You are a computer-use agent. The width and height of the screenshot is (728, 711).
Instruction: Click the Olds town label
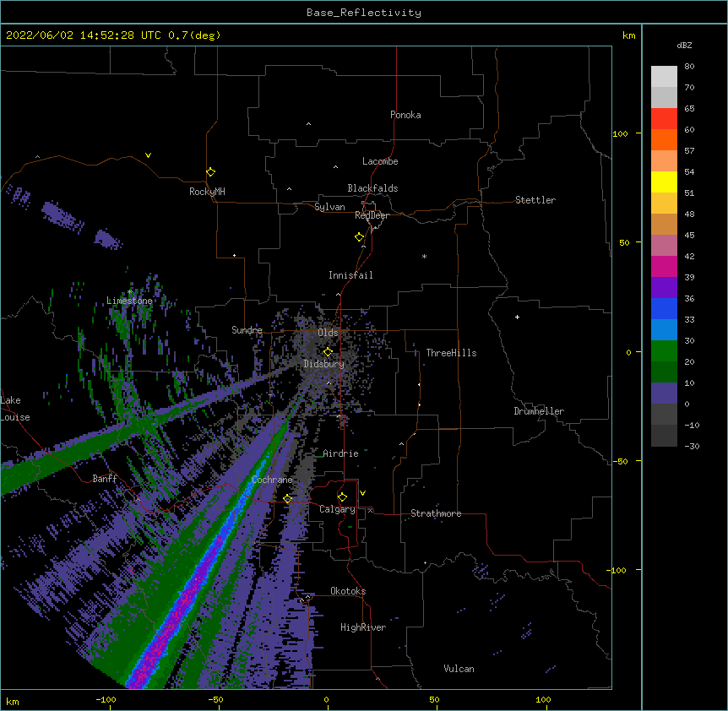tap(328, 333)
